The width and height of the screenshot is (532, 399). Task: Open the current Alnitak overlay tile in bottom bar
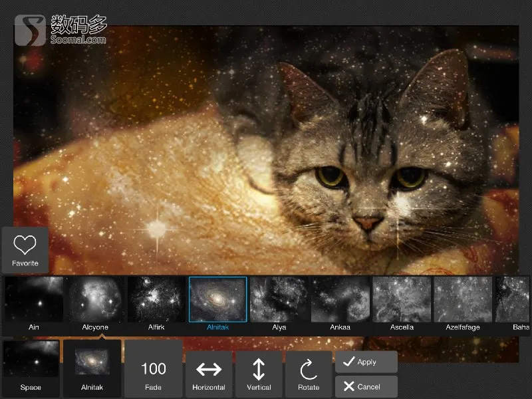[92, 368]
